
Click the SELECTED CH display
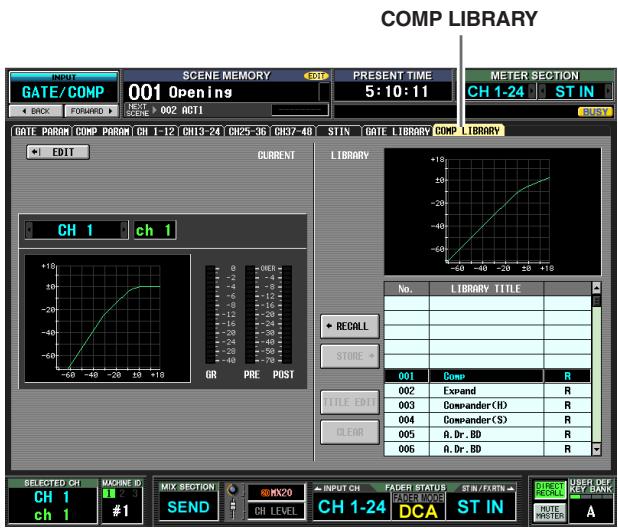52,505
